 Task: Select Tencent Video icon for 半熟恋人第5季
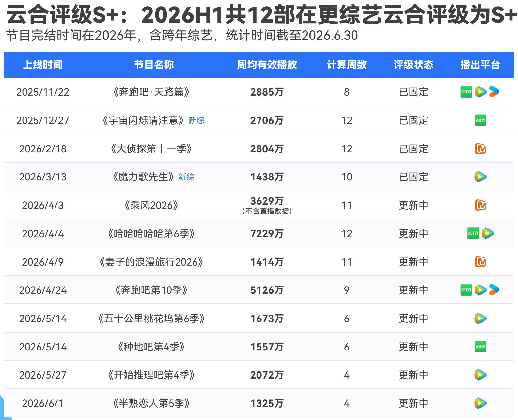(x=480, y=403)
